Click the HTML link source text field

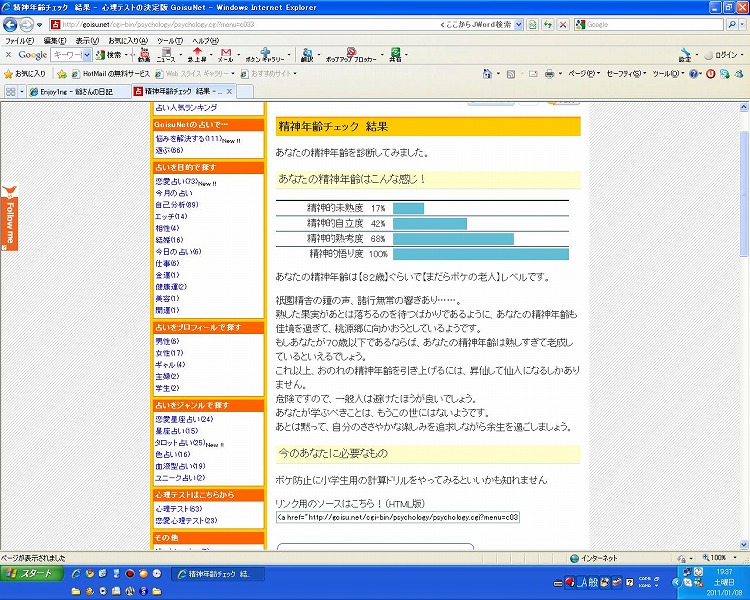pyautogui.click(x=397, y=518)
